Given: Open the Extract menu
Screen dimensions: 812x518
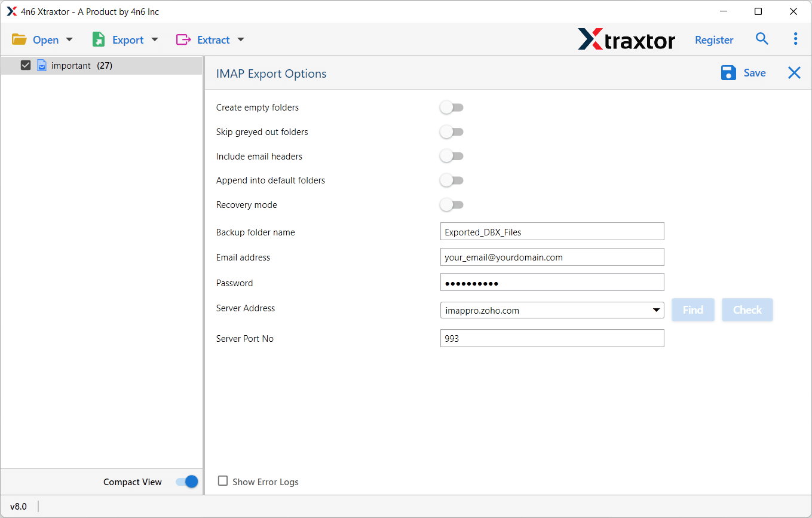Looking at the screenshot, I should coord(210,39).
